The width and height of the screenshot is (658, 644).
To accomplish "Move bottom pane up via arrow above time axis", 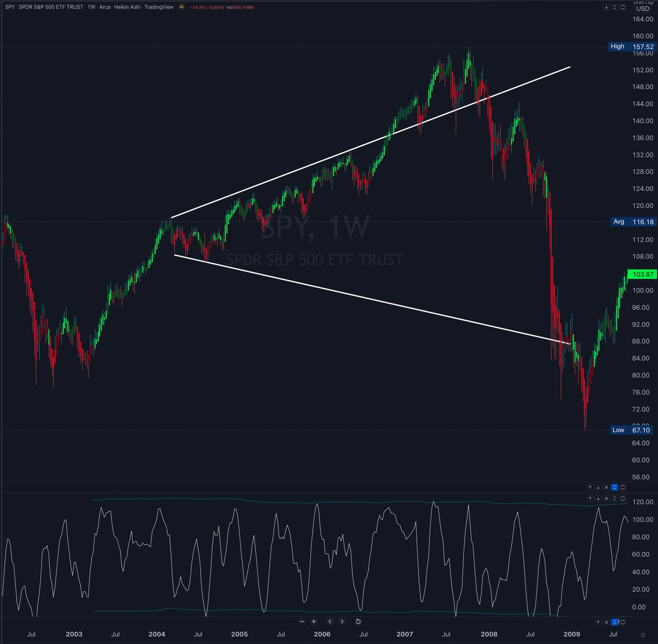I will coord(598,622).
